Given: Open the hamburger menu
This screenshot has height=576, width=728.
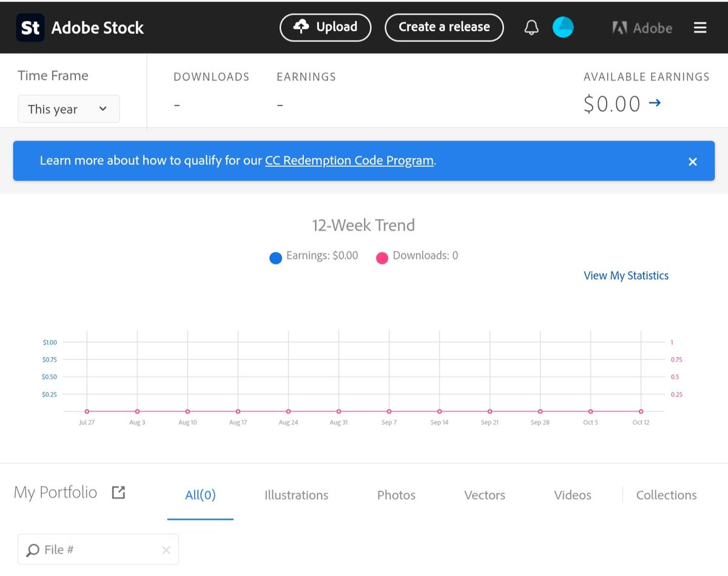Looking at the screenshot, I should 700,28.
